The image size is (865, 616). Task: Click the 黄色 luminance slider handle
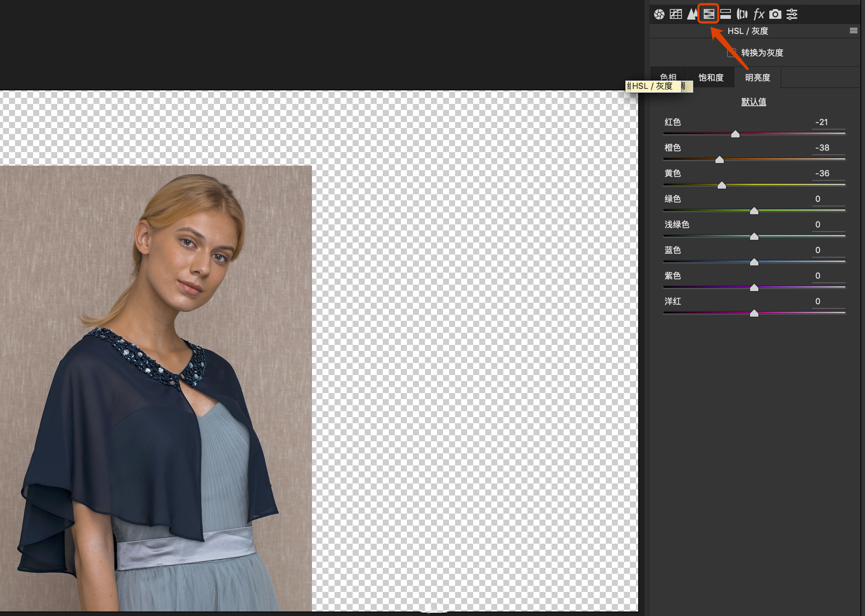721,185
